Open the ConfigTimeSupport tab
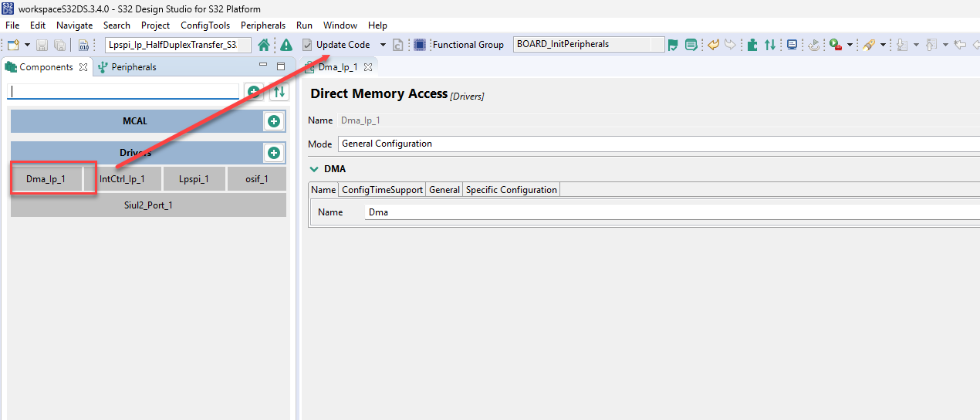Screen dimensions: 980x420 (x=382, y=190)
